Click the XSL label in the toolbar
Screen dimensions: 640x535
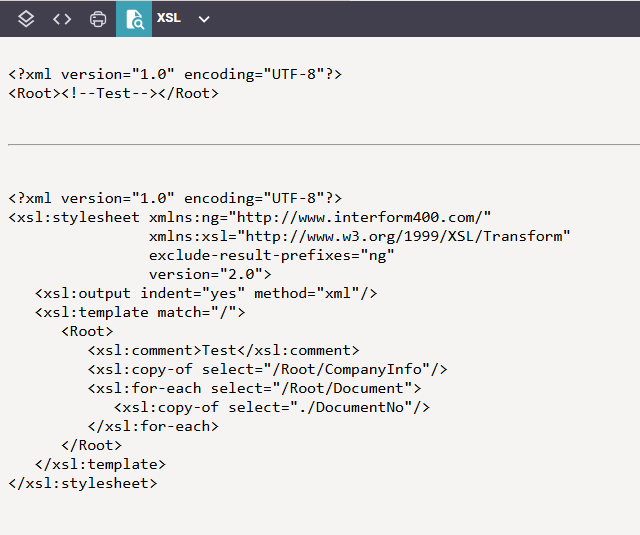[169, 18]
